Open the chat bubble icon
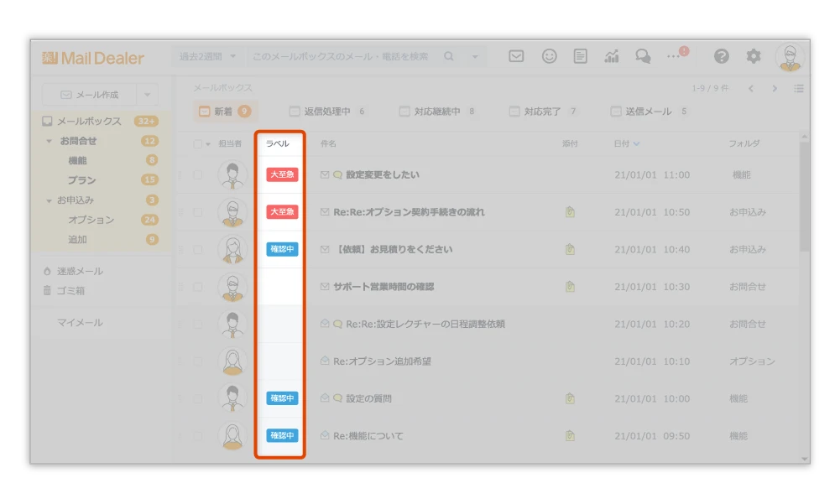The height and width of the screenshot is (504, 840). pyautogui.click(x=643, y=56)
